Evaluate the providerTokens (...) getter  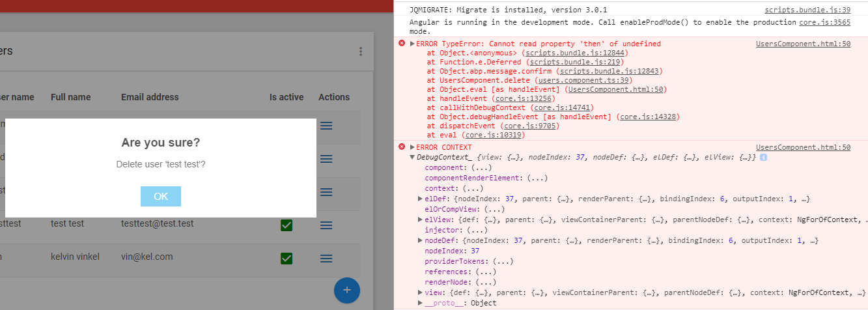pyautogui.click(x=503, y=262)
